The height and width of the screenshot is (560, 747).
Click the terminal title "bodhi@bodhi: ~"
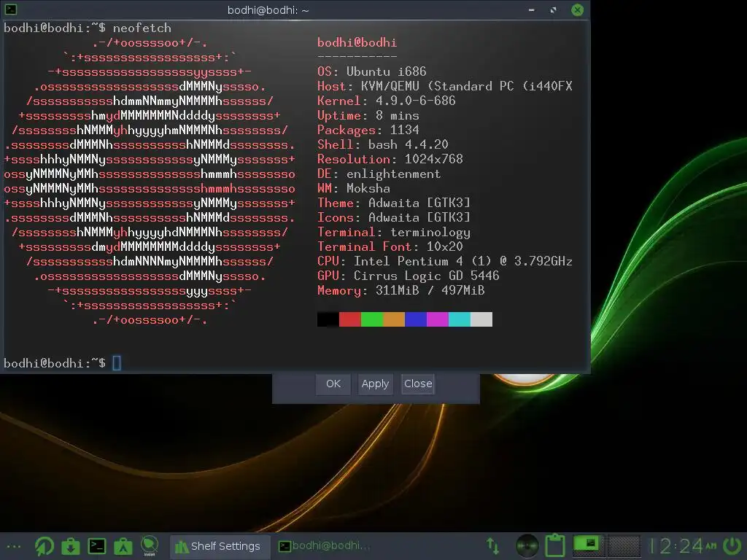pos(268,10)
